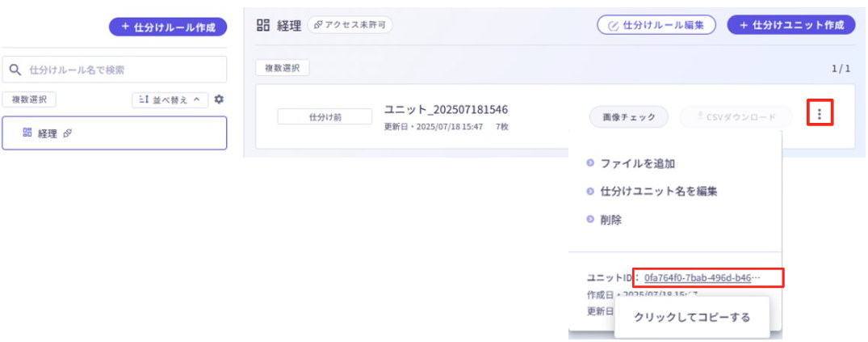This screenshot has width=868, height=342.
Task: Click the gear settings icon in sidebar
Action: (219, 99)
